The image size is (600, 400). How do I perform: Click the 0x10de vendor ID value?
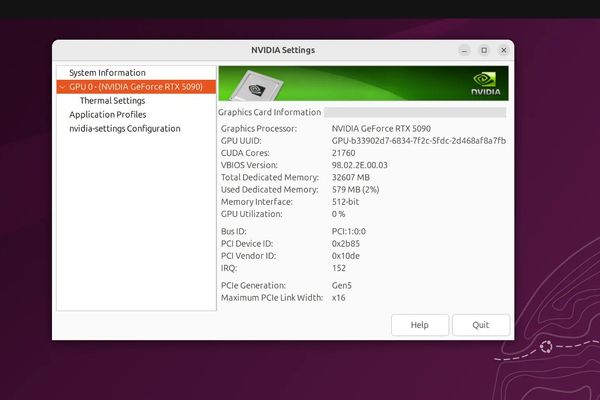(346, 256)
